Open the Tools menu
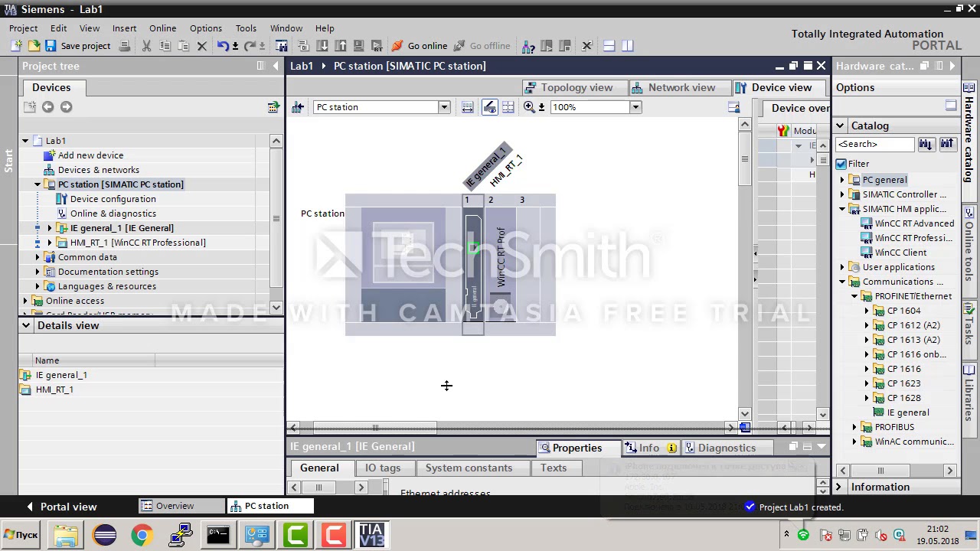The width and height of the screenshot is (980, 551). [x=246, y=28]
